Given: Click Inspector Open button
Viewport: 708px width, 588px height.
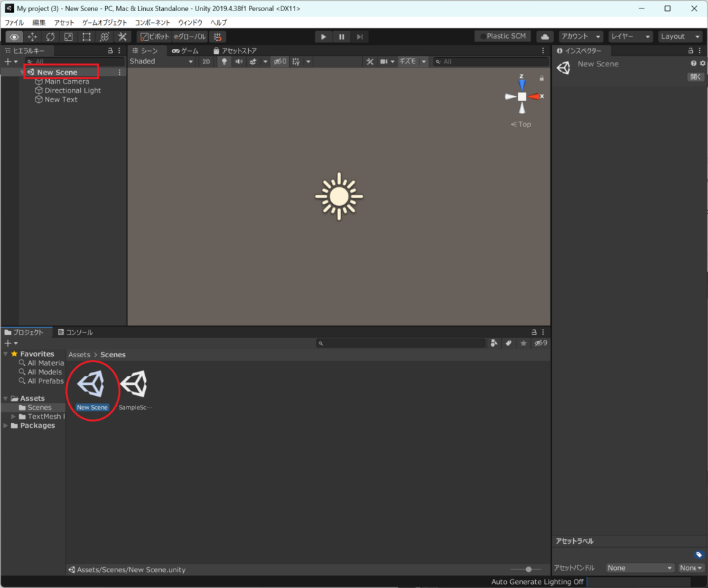Looking at the screenshot, I should tap(696, 77).
